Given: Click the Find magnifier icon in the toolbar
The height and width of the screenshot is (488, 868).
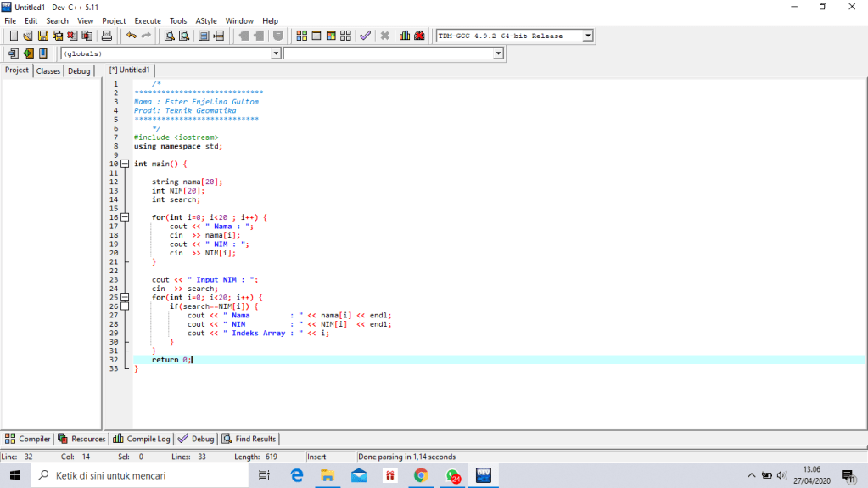Looking at the screenshot, I should [x=170, y=36].
